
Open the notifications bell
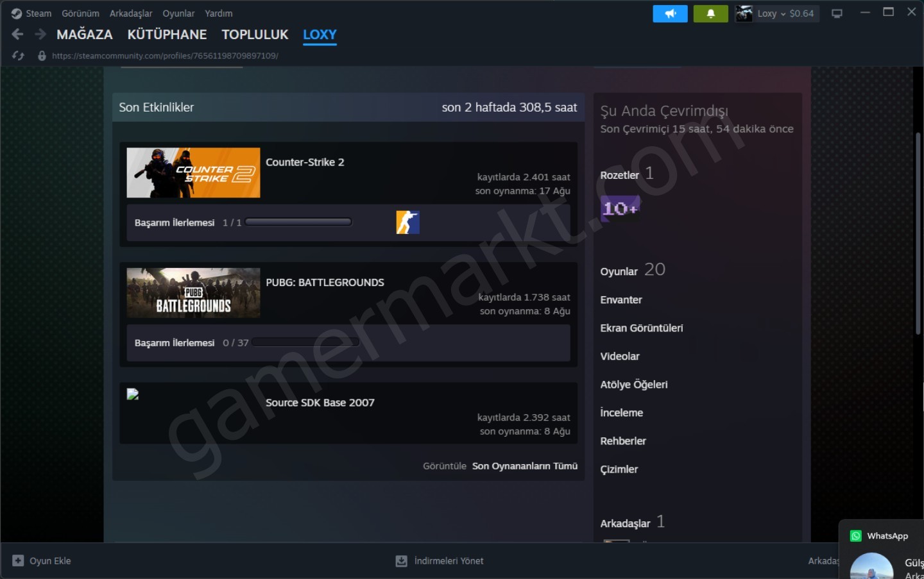[x=710, y=13]
